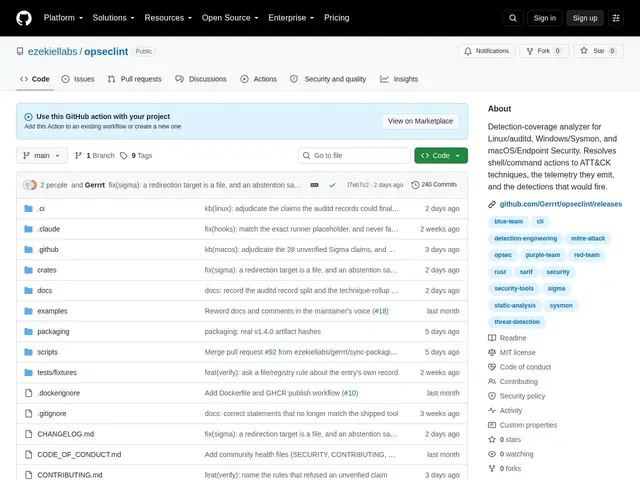The height and width of the screenshot is (480, 640).
Task: Open the crates folder
Action: (47, 270)
